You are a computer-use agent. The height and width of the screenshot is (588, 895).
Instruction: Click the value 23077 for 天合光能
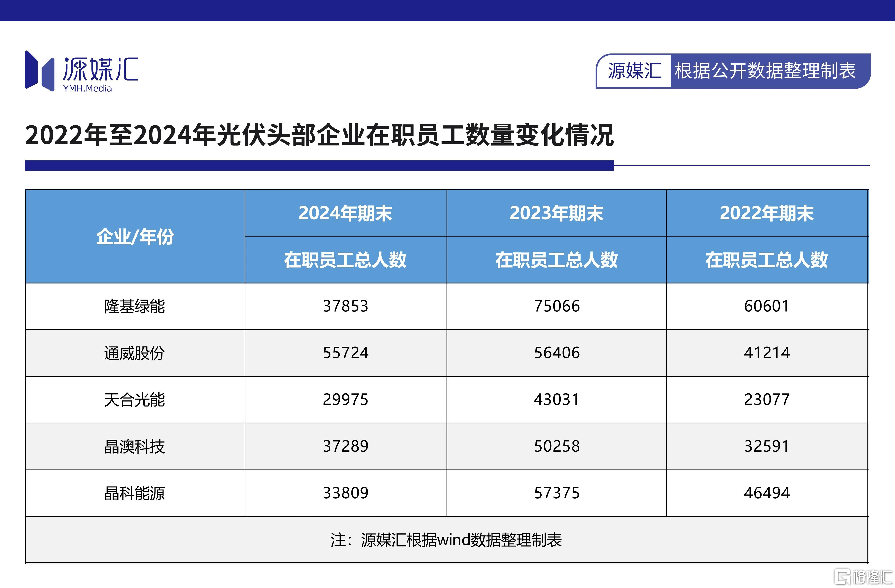[x=767, y=399]
